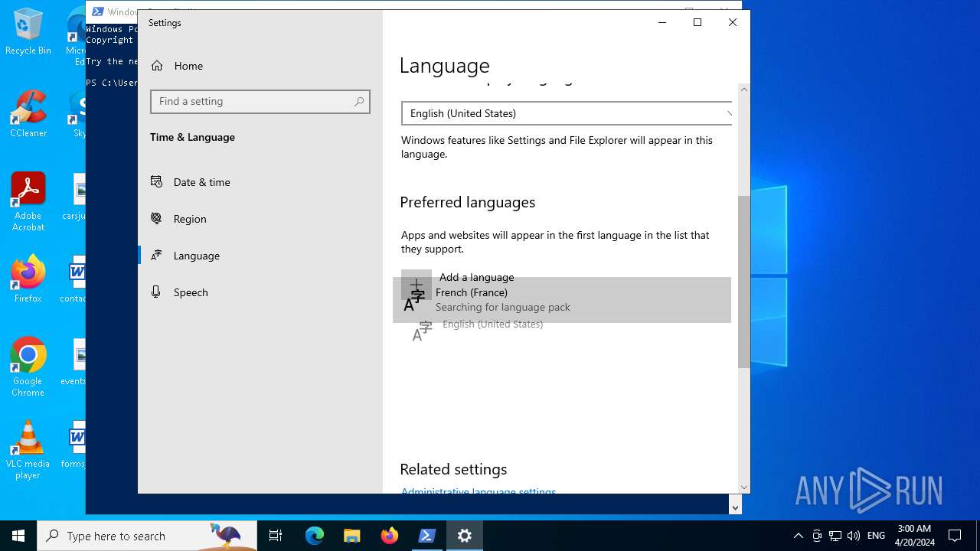Switch to PowerShell on the taskbar
This screenshot has width=980, height=551.
point(427,536)
